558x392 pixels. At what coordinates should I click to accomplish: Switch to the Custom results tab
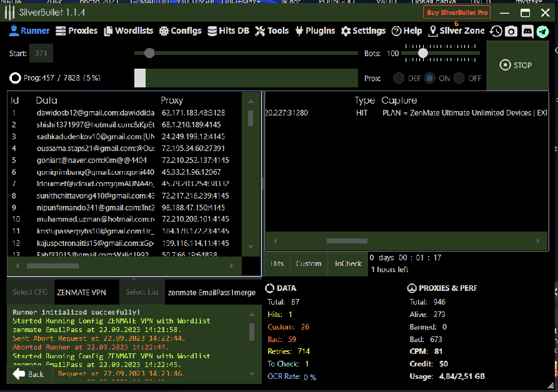point(309,263)
